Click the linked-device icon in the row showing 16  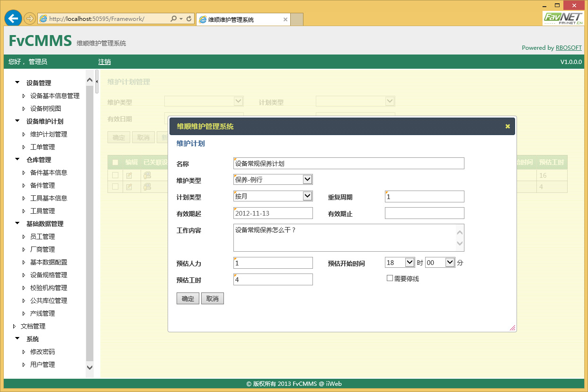[147, 175]
